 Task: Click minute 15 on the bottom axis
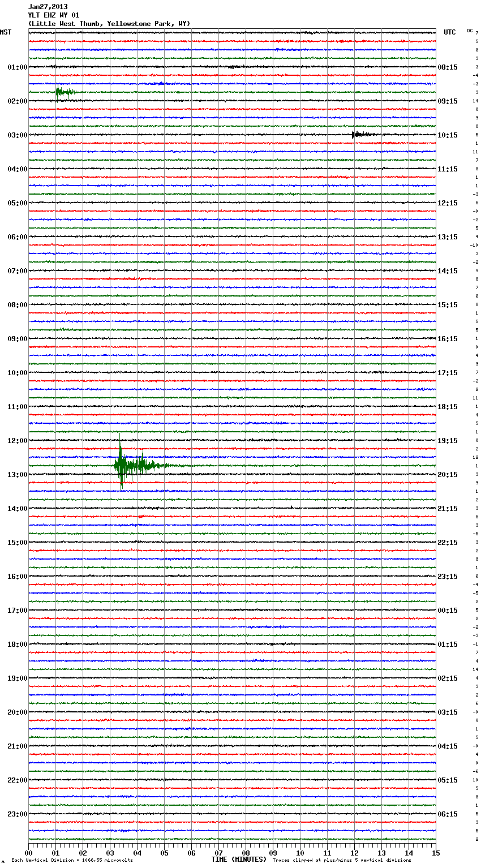[436, 853]
